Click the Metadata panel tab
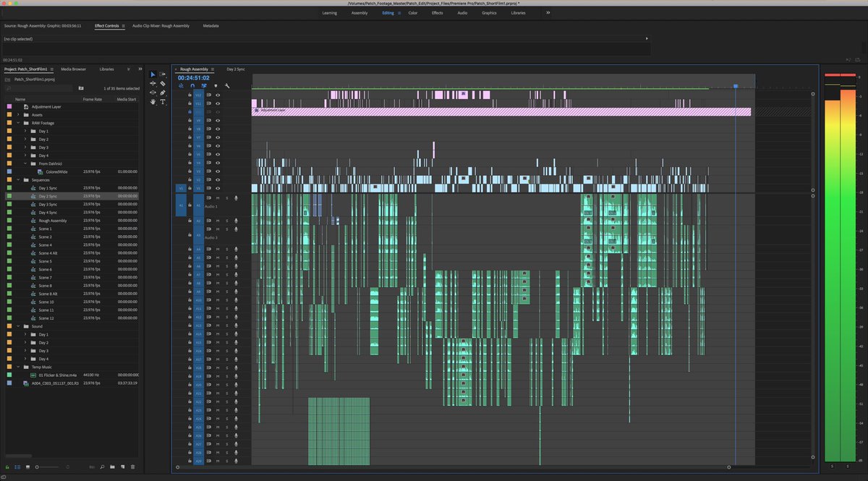The width and height of the screenshot is (868, 481). (211, 25)
